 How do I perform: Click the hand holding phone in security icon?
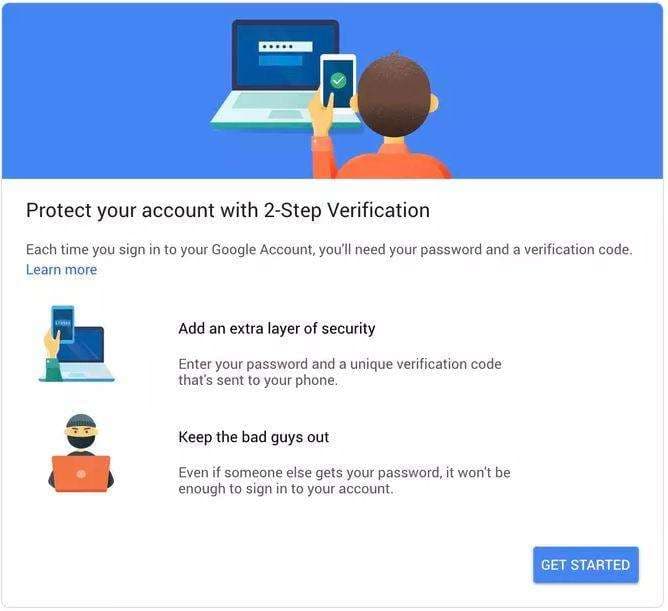point(52,343)
